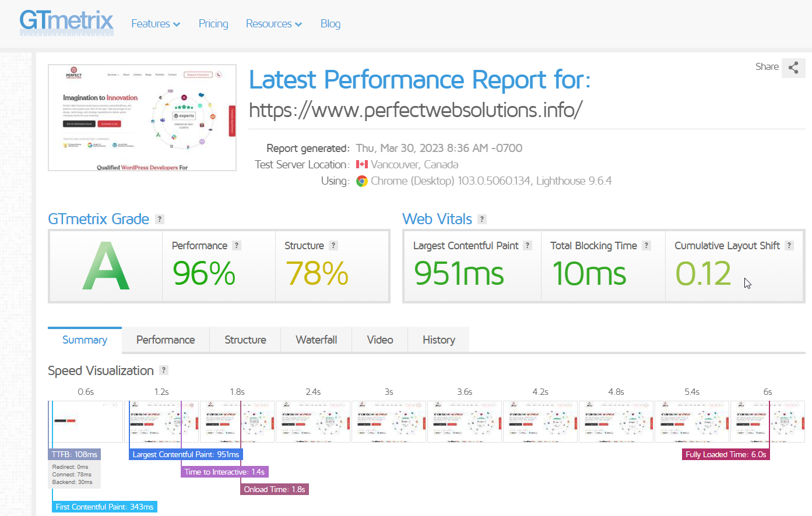Click the perfectwebsolutions.info URL
Image resolution: width=812 pixels, height=516 pixels.
[x=416, y=109]
